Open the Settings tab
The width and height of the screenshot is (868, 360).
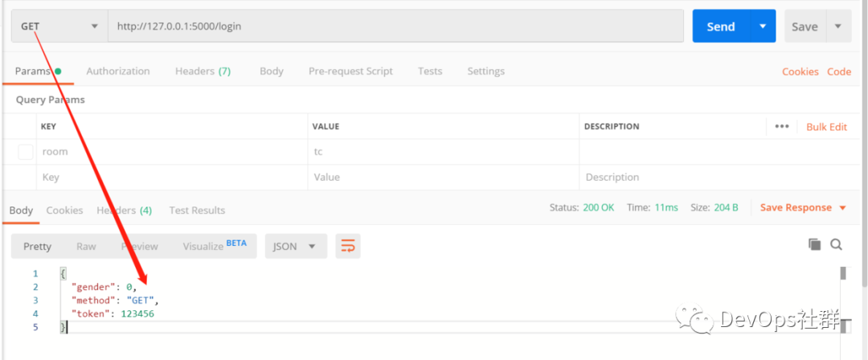[486, 71]
